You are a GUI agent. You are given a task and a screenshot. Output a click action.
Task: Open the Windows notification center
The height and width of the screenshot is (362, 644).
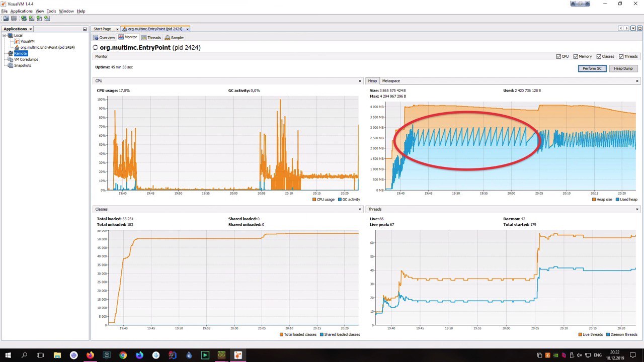tap(633, 355)
